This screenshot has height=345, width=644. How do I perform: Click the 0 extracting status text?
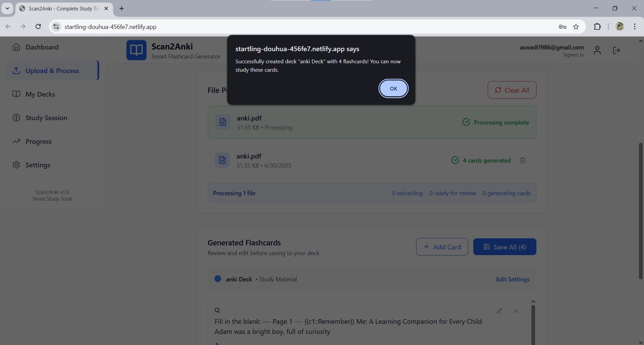[407, 193]
